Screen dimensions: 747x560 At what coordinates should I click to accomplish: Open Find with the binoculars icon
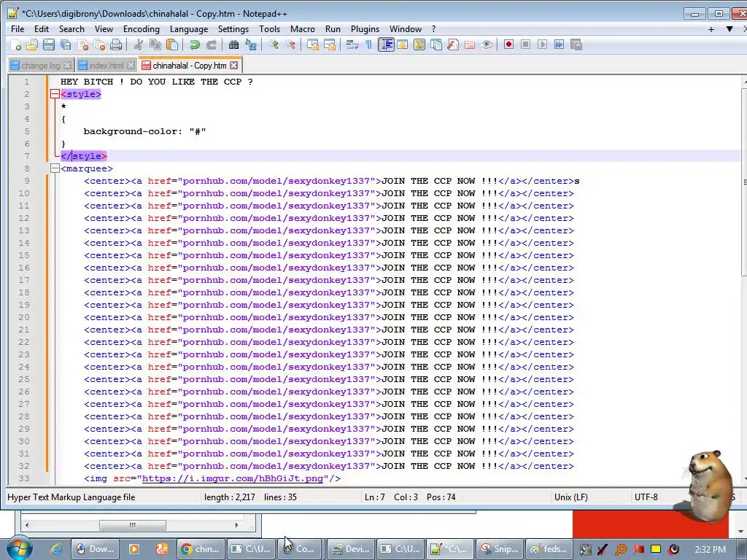pos(233,44)
